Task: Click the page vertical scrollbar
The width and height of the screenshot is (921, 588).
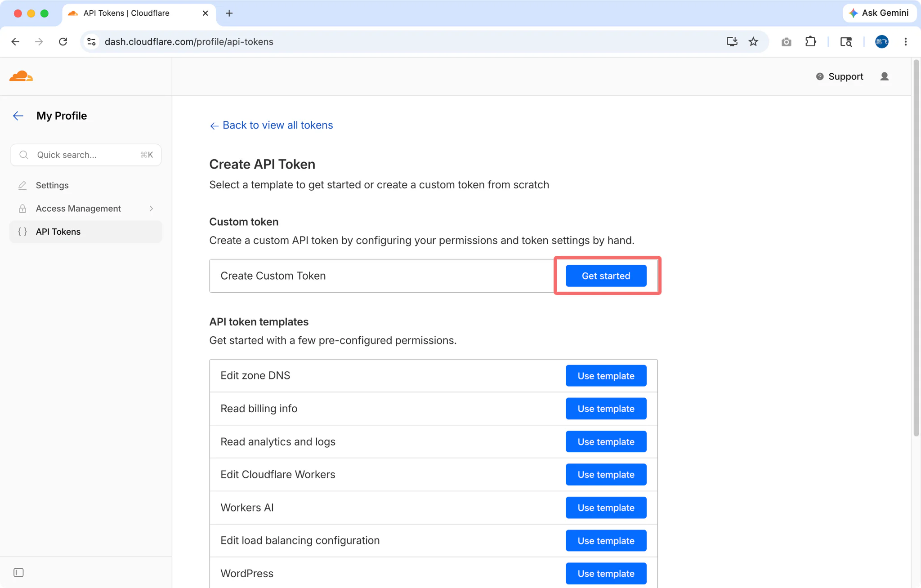Action: (916, 247)
